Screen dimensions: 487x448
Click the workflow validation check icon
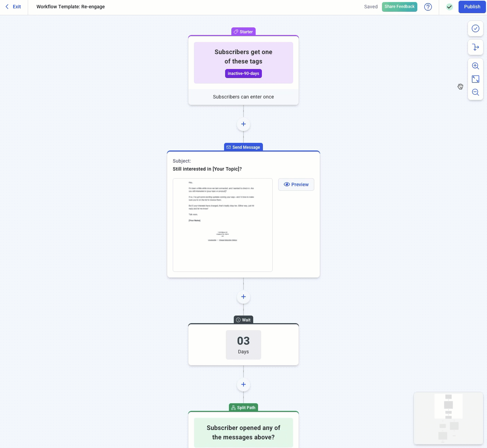point(475,28)
